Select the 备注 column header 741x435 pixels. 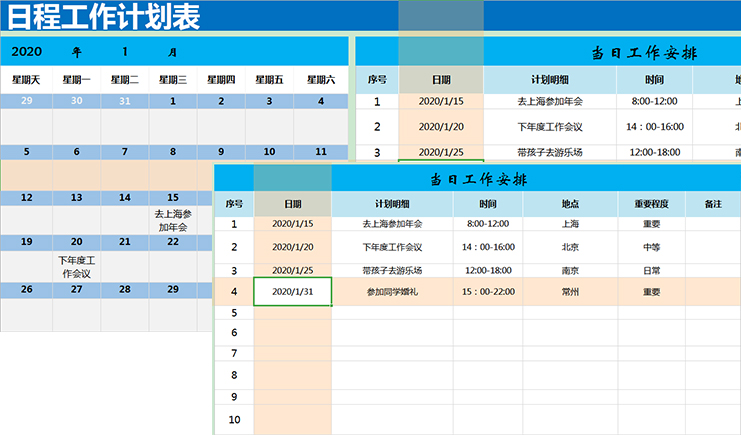point(713,203)
